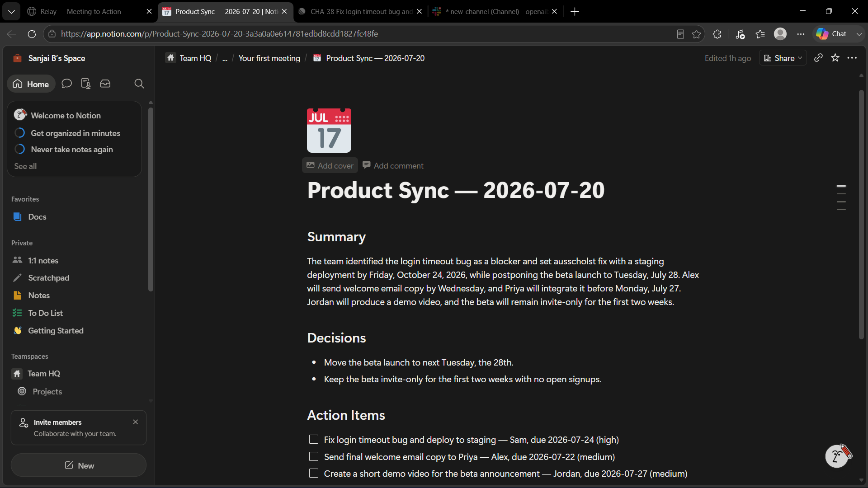The height and width of the screenshot is (488, 868).
Task: Check Send final welcome email task
Action: tap(314, 456)
